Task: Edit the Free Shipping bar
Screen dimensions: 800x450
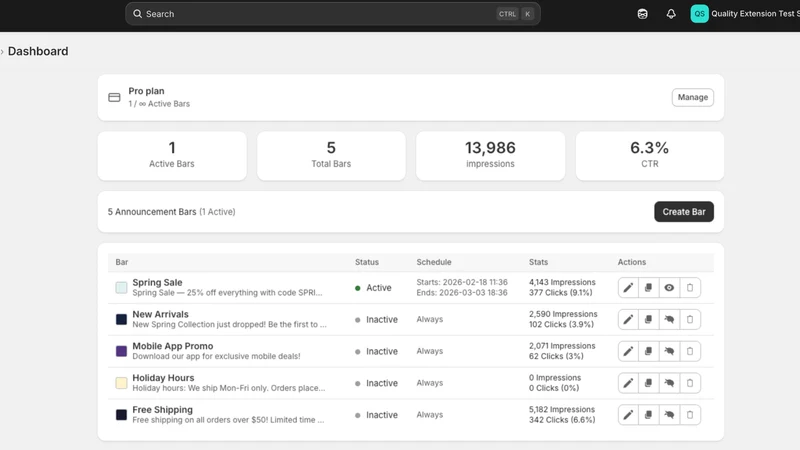Action: pos(628,415)
